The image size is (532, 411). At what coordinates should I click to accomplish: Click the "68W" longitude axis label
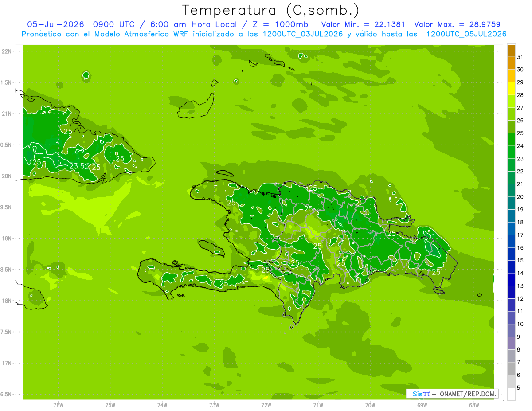(474, 405)
